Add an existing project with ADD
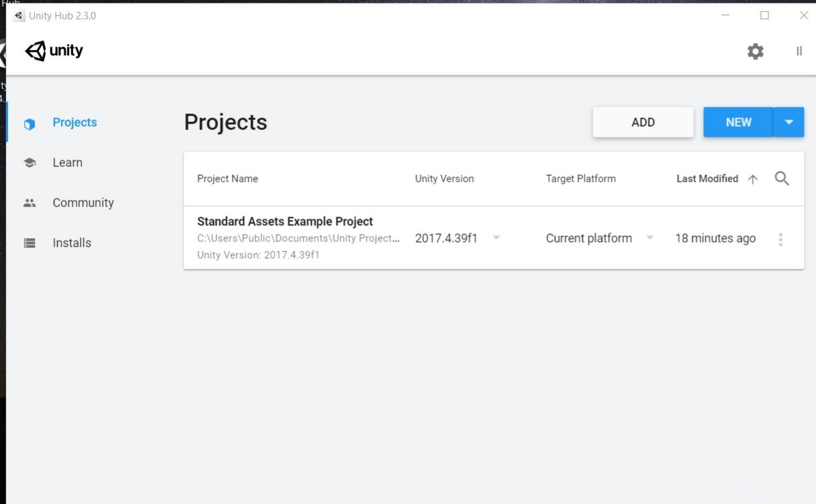The height and width of the screenshot is (504, 816). (x=643, y=123)
